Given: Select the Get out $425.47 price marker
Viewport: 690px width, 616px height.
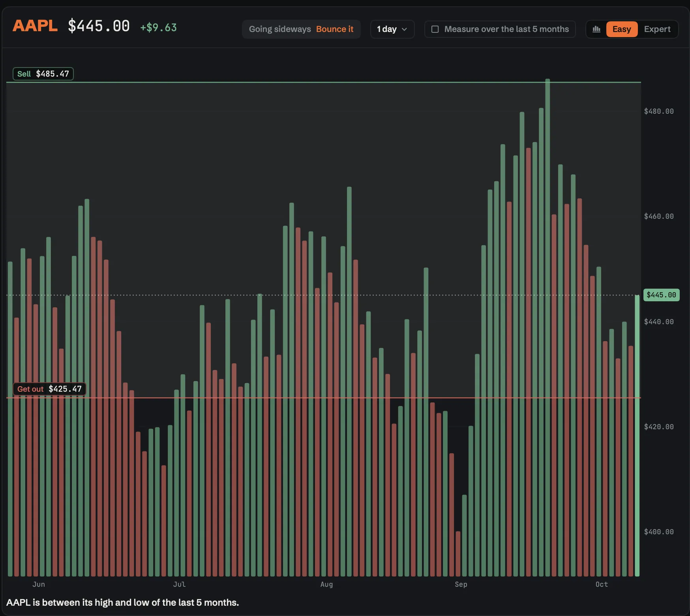Looking at the screenshot, I should [49, 389].
